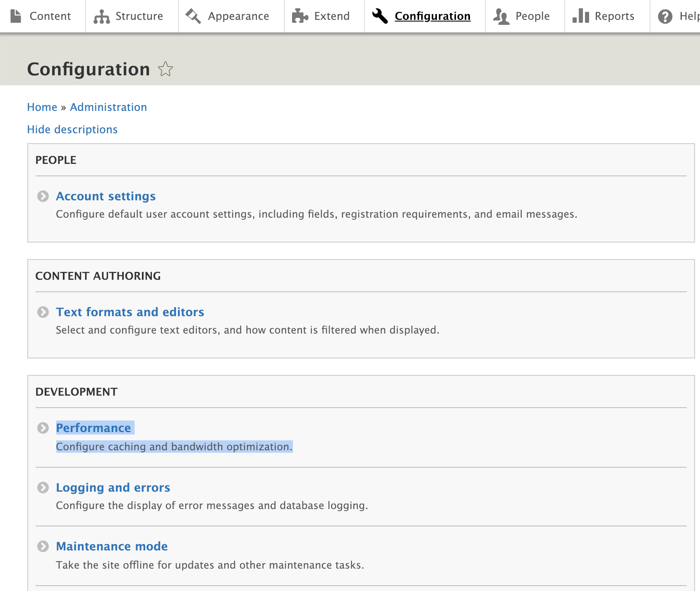Screen dimensions: 700x591
Task: Go to Administration breadcrumb link
Action: click(108, 107)
